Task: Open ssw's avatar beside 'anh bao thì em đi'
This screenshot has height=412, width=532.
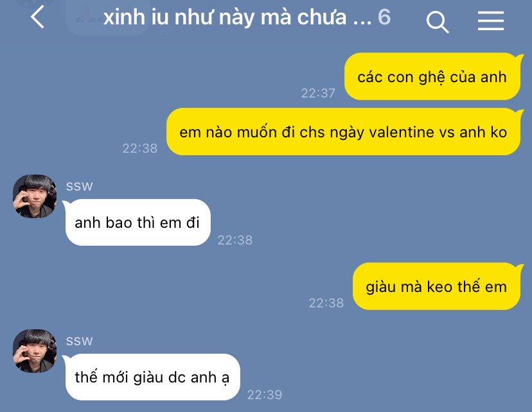Action: (35, 196)
